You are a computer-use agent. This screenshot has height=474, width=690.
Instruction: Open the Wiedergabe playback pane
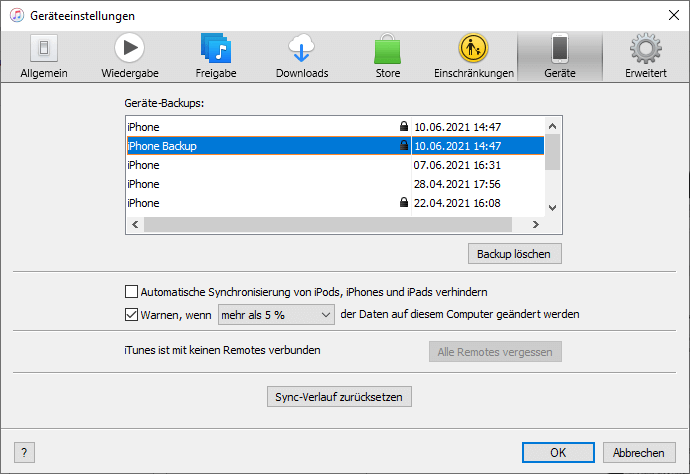pos(130,56)
